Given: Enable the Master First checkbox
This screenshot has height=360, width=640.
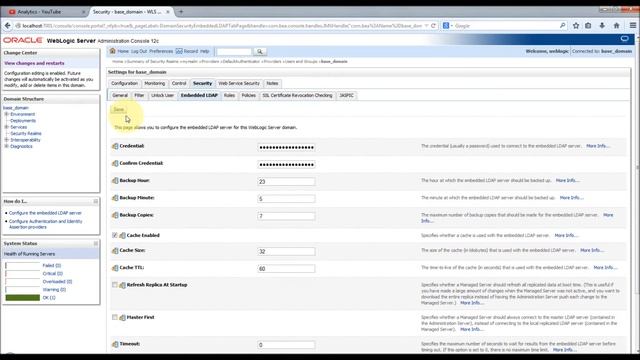Looking at the screenshot, I should tap(115, 317).
